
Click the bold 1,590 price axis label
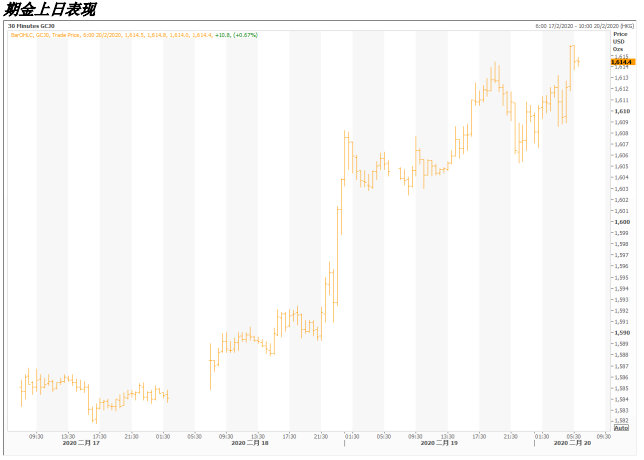[x=622, y=333]
